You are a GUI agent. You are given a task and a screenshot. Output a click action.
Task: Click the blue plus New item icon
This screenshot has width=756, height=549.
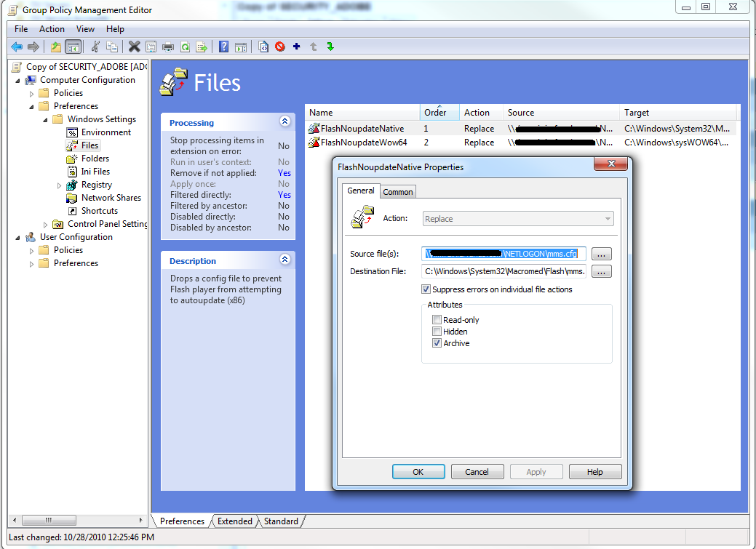297,47
